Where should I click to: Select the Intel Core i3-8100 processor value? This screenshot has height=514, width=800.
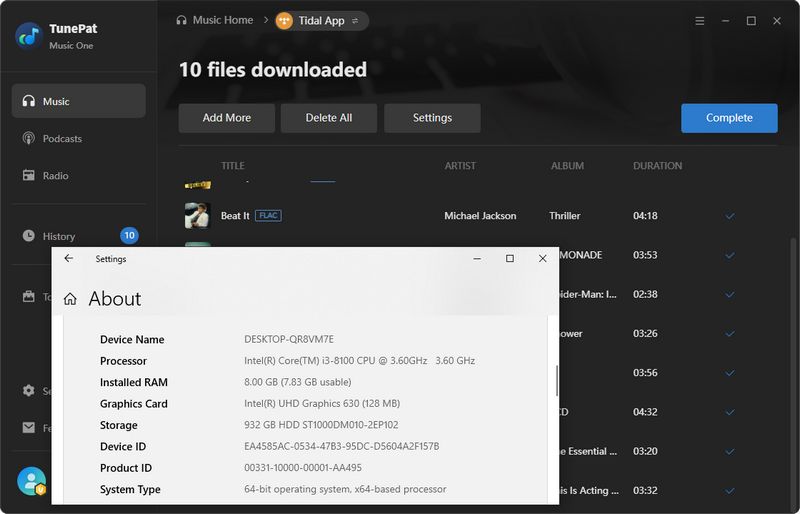tap(359, 361)
